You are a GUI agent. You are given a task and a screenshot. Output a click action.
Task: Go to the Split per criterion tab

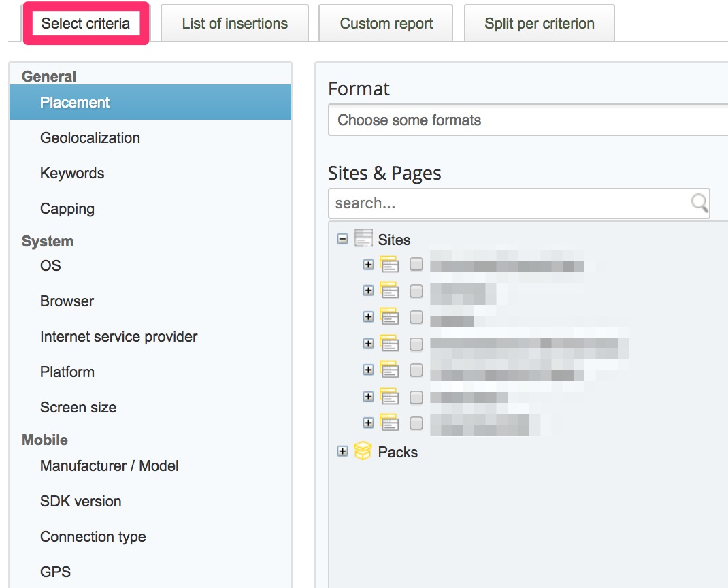pyautogui.click(x=539, y=24)
